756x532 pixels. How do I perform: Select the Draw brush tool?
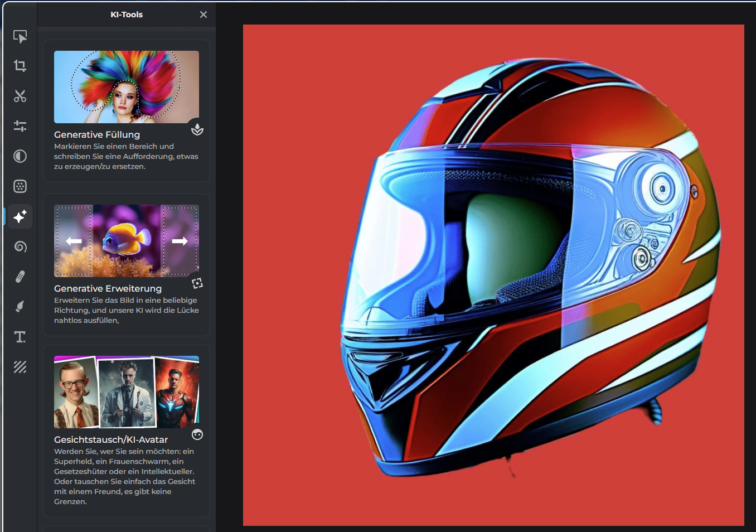[x=20, y=306]
